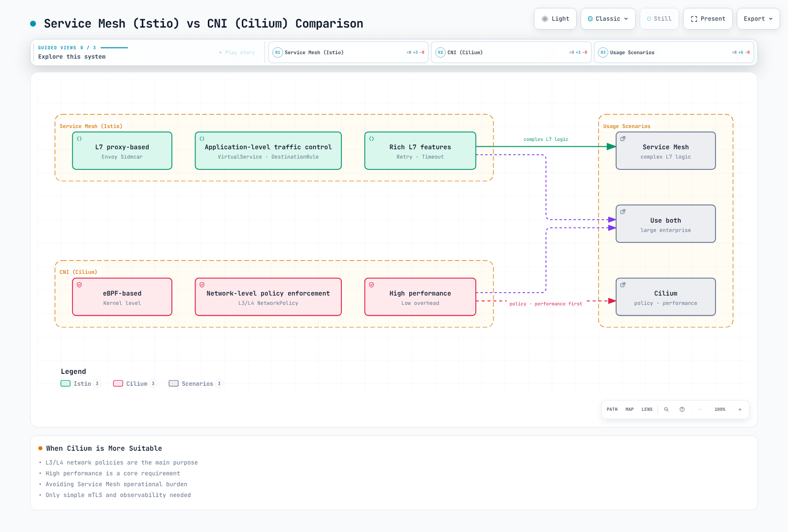Toggle the Scenarios legend filter

coord(196,384)
